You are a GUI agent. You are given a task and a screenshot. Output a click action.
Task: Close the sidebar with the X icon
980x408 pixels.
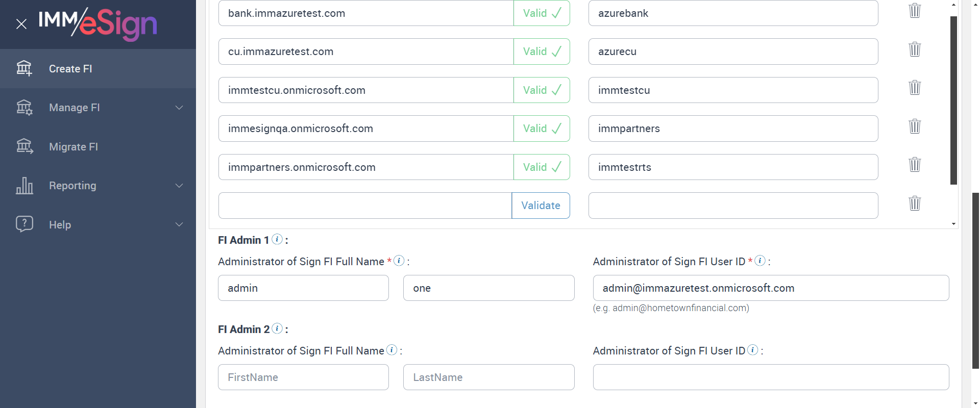21,24
